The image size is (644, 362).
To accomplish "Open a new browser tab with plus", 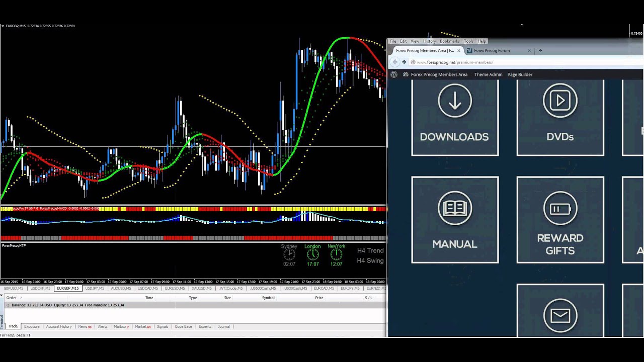I will 540,50.
